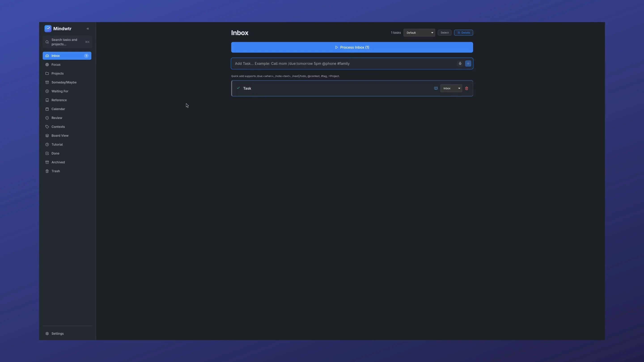This screenshot has width=644, height=362.
Task: Open the book icon on the Task row
Action: [x=436, y=88]
